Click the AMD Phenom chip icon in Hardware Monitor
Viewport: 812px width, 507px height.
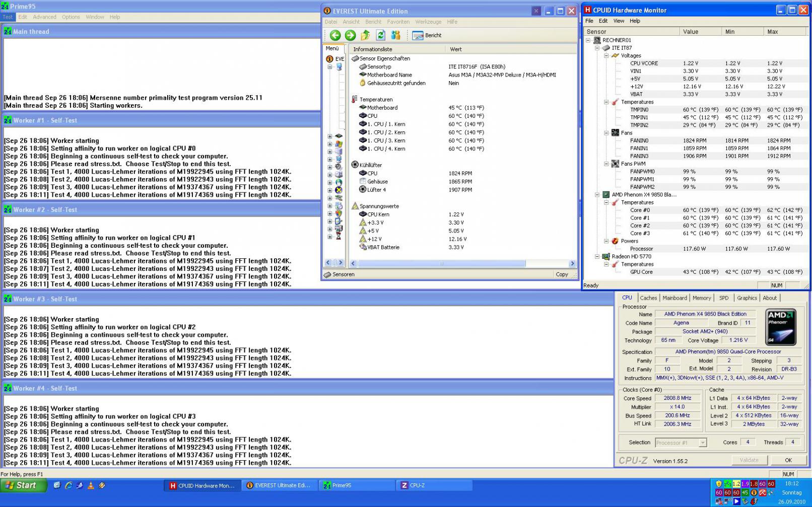[606, 195]
